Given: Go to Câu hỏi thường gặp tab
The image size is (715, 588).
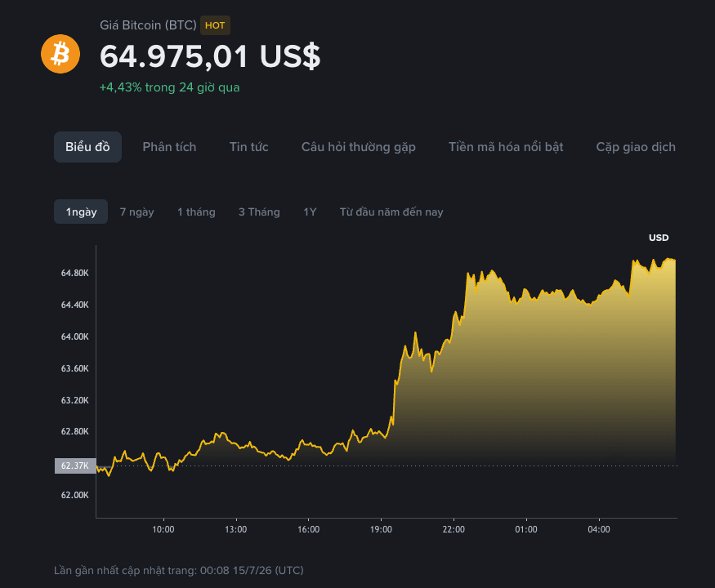Looking at the screenshot, I should pos(359,147).
